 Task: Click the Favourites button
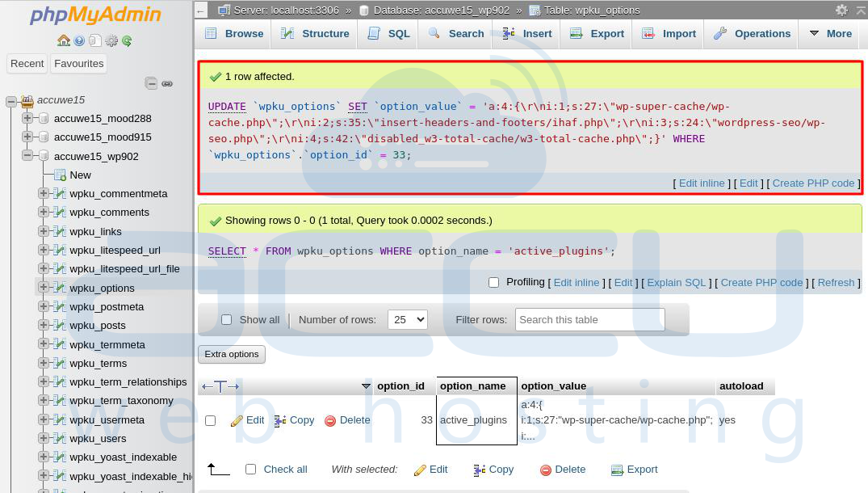pyautogui.click(x=78, y=64)
